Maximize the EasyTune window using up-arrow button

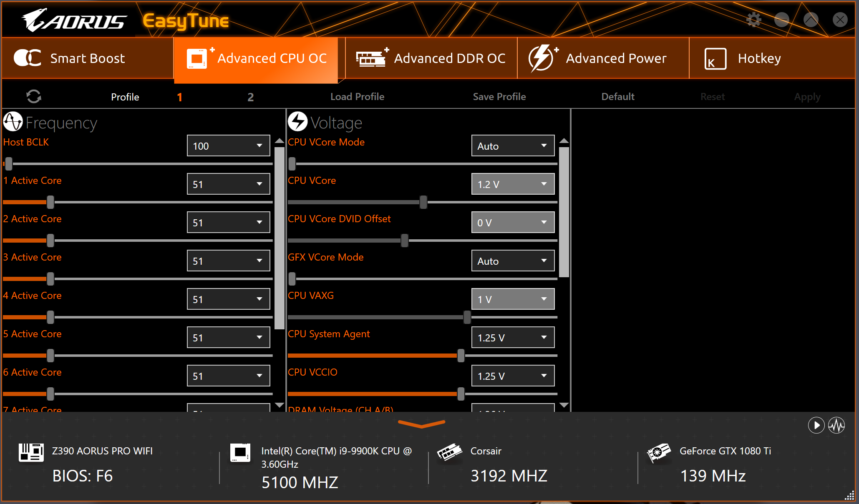(x=811, y=20)
